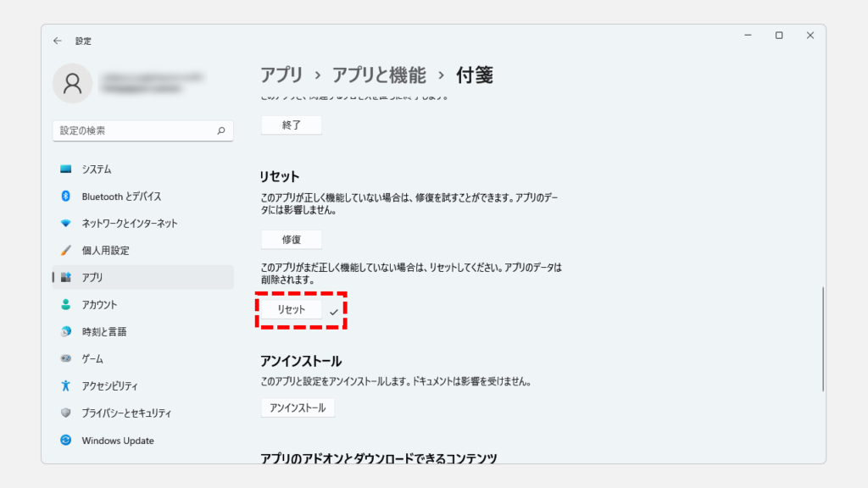Open システム via its monitor icon
868x488 pixels.
66,169
